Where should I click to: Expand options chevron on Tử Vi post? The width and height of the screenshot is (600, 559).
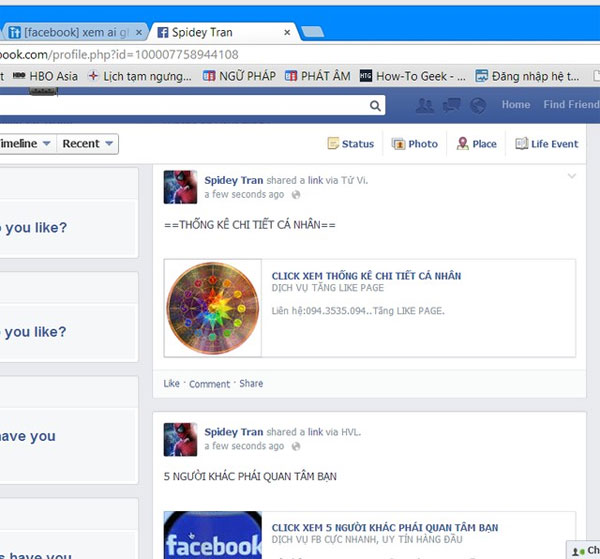point(572,176)
